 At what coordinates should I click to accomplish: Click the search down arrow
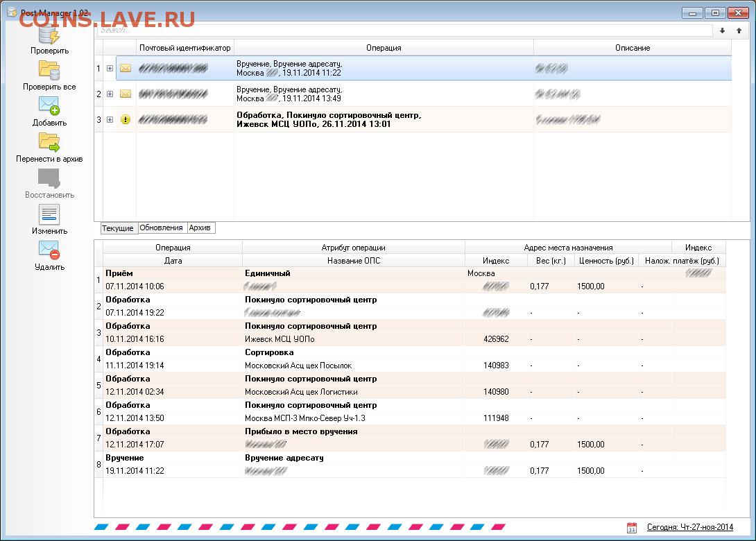722,31
